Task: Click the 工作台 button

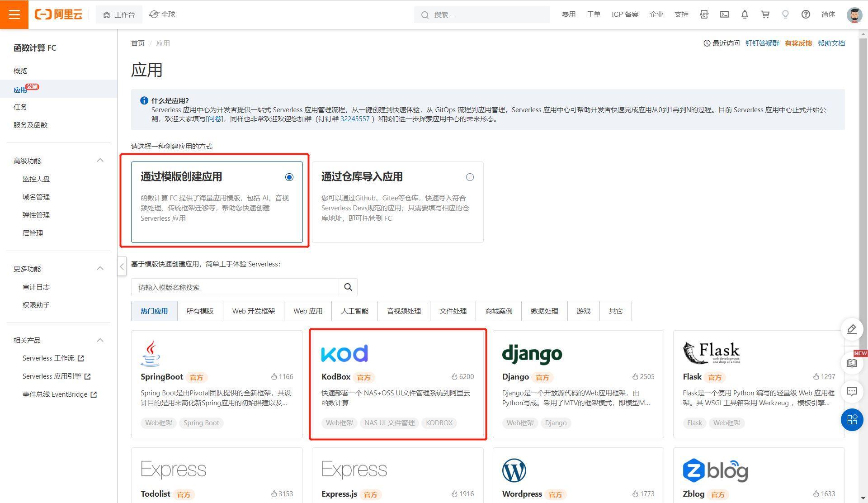Action: pos(119,14)
